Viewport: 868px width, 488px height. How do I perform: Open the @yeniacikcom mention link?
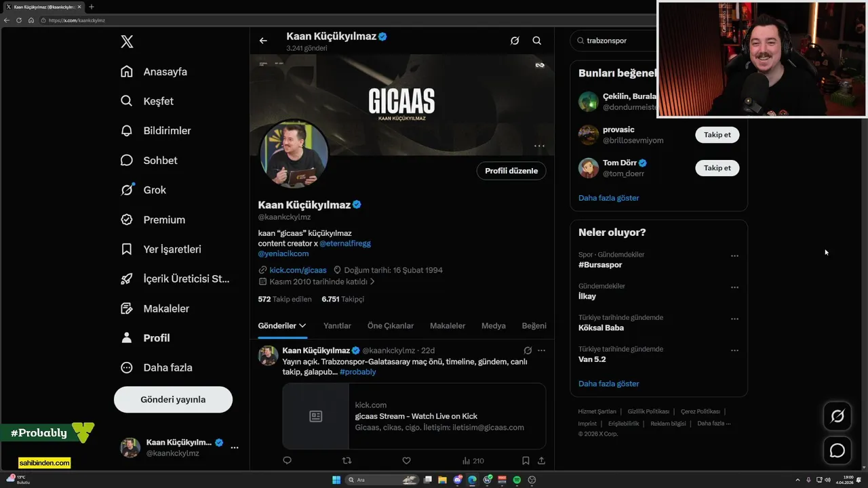(283, 253)
